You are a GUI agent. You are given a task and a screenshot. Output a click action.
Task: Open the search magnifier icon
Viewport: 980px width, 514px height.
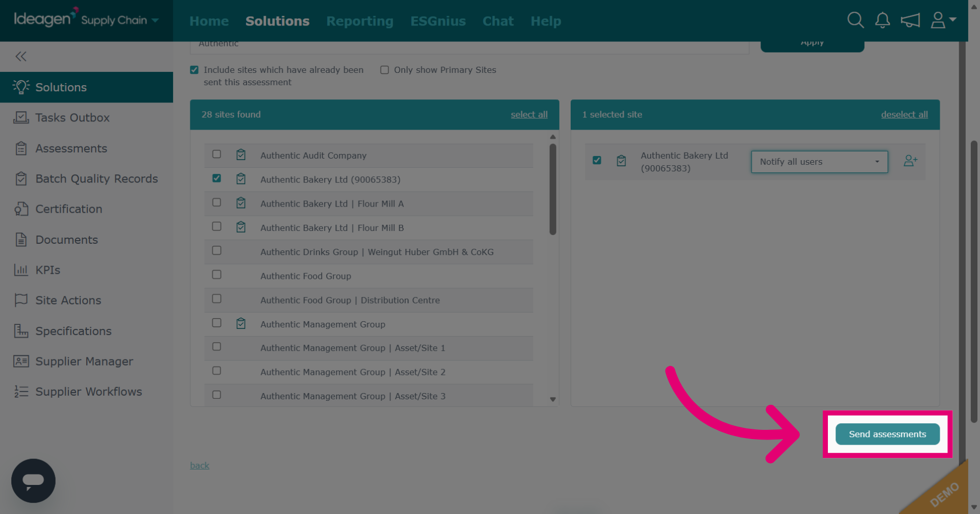[x=855, y=20]
